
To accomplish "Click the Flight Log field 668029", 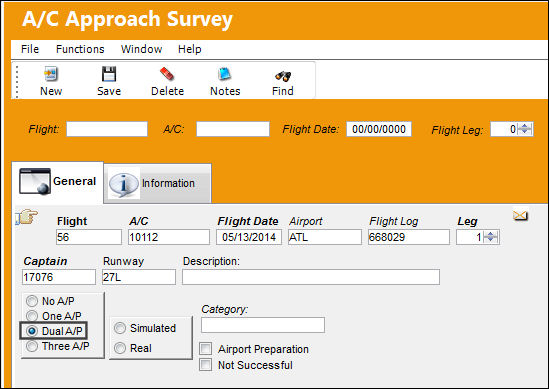I will 409,237.
